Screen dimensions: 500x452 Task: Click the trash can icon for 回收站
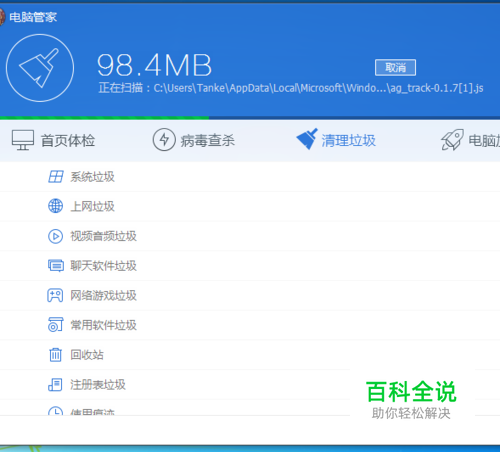55,355
